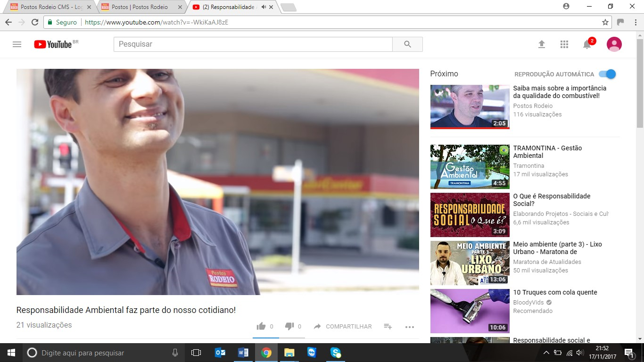Open the YouTube hamburger guide menu

pos(17,44)
